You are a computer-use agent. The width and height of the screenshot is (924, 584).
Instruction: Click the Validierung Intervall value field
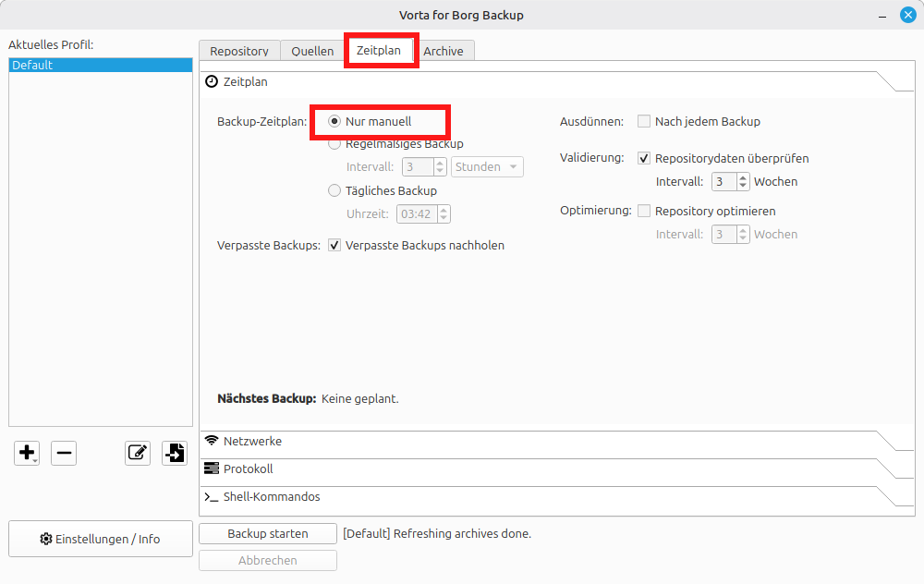click(x=724, y=181)
